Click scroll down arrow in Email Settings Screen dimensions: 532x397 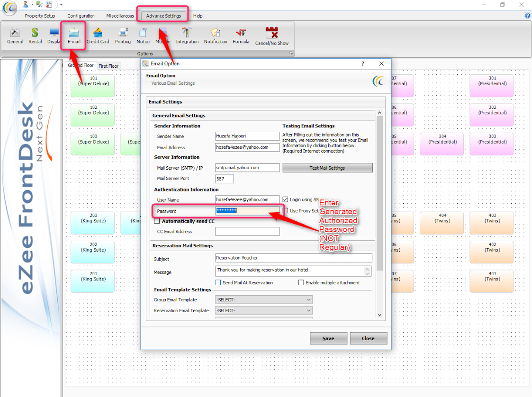point(379,315)
